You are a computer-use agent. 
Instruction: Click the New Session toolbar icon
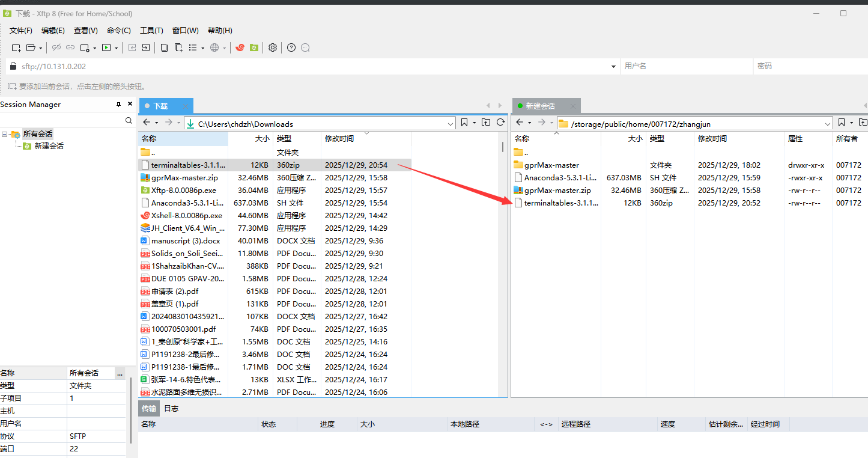pos(17,47)
